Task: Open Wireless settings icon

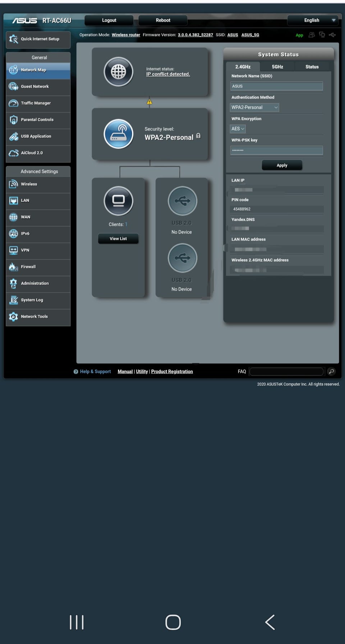Action: 14,184
